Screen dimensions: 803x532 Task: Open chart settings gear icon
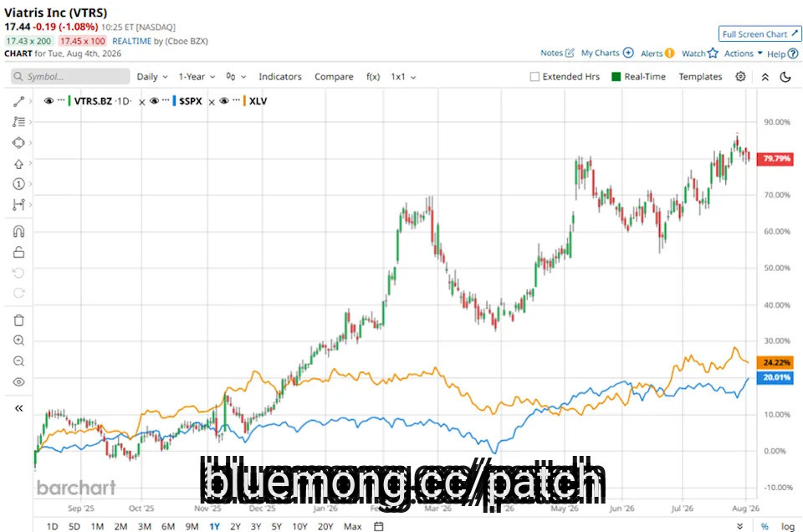(x=740, y=77)
